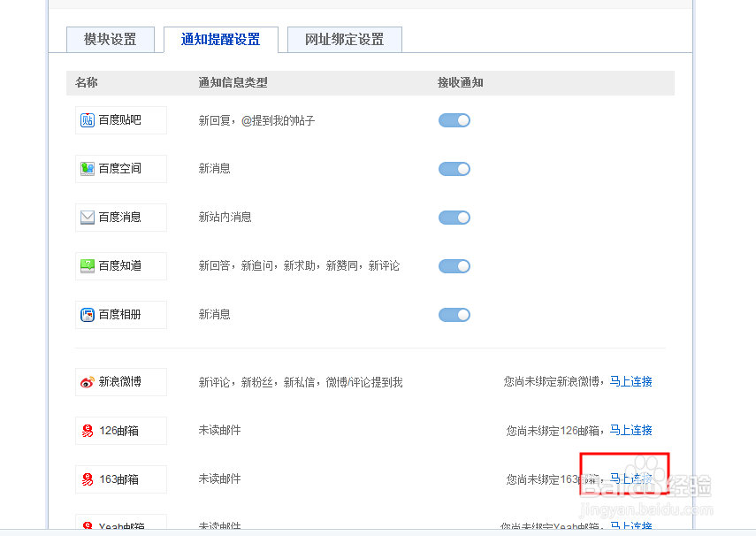Click 马上连接 for 126邮箱

(x=630, y=430)
